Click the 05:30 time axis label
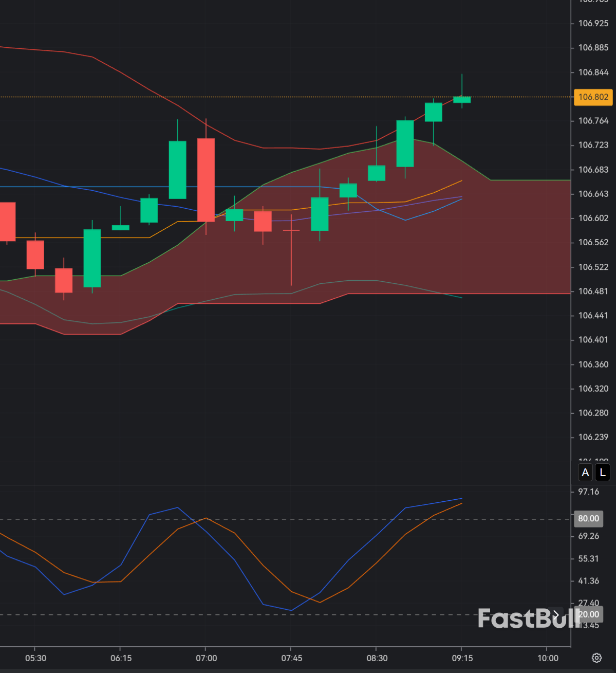Screen dimensions: 616x673 pos(36,658)
